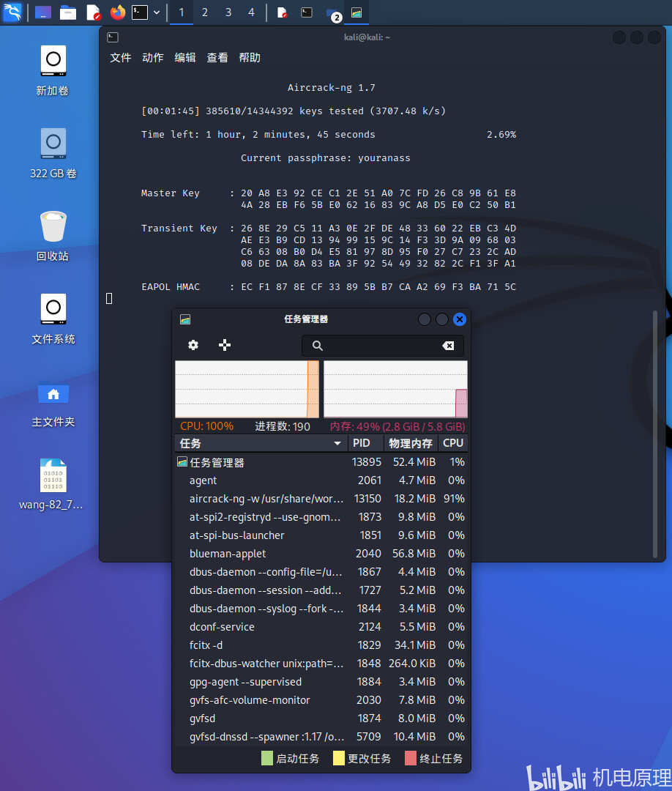Screen dimensions: 672x791
Task: Open 编辑 menu in terminal
Action: (x=185, y=58)
